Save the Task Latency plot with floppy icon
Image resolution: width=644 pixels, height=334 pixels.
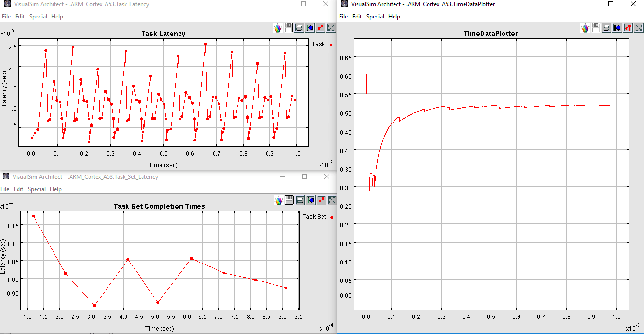point(288,28)
